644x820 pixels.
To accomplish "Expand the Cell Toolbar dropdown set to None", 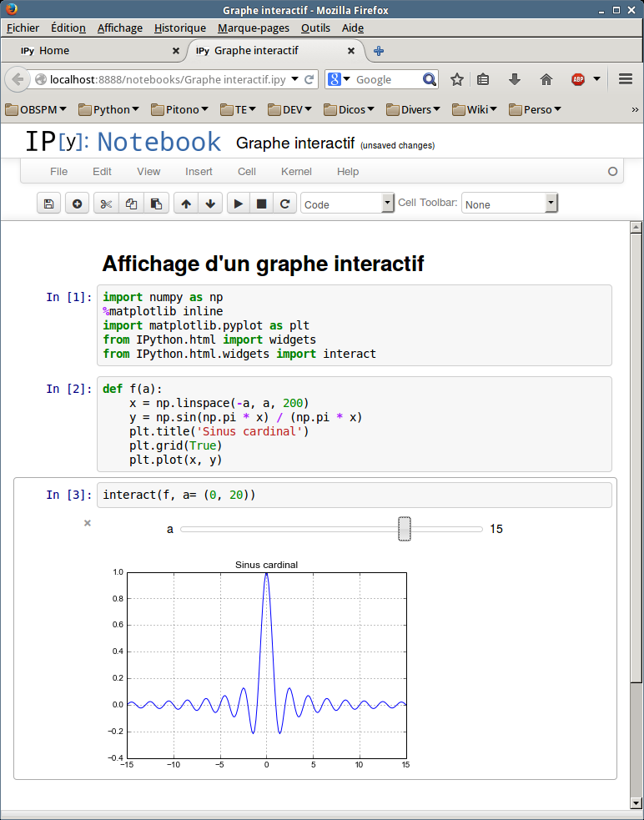I will click(509, 204).
